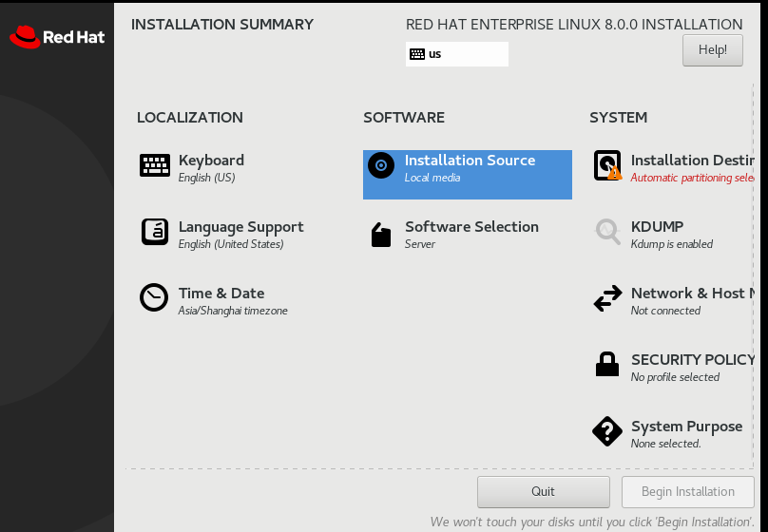
Task: Open the Help! button
Action: tap(713, 50)
